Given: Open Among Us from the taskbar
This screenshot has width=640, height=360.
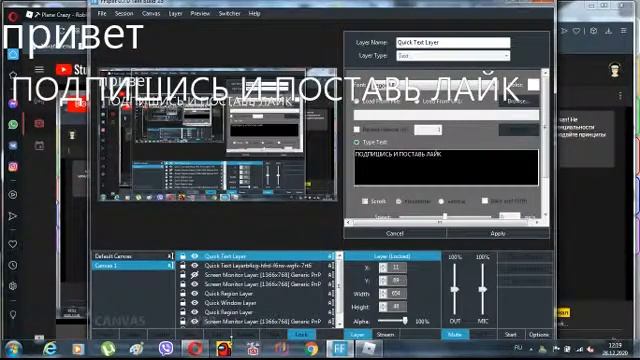Looking at the screenshot, I should pos(224,349).
